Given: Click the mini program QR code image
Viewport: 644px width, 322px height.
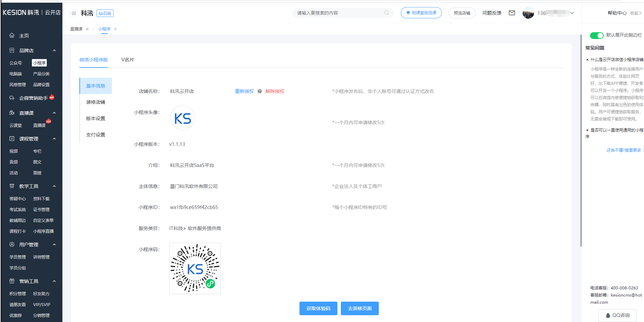Looking at the screenshot, I should tap(195, 268).
